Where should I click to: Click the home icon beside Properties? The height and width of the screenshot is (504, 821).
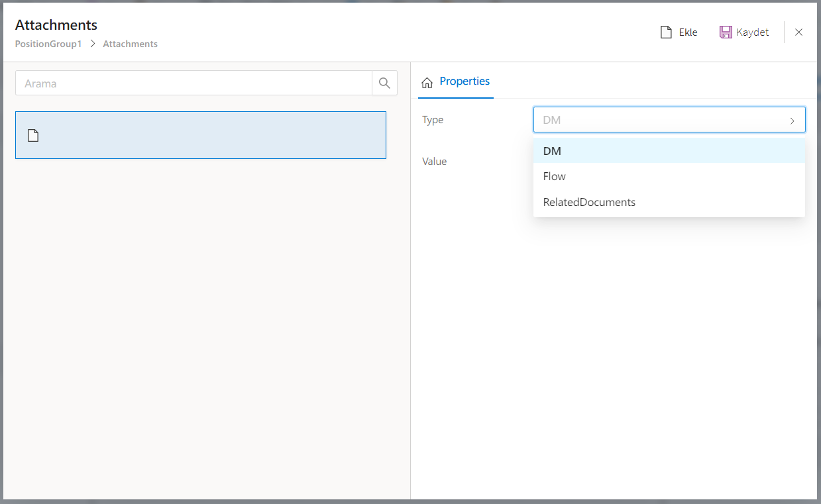pyautogui.click(x=427, y=82)
